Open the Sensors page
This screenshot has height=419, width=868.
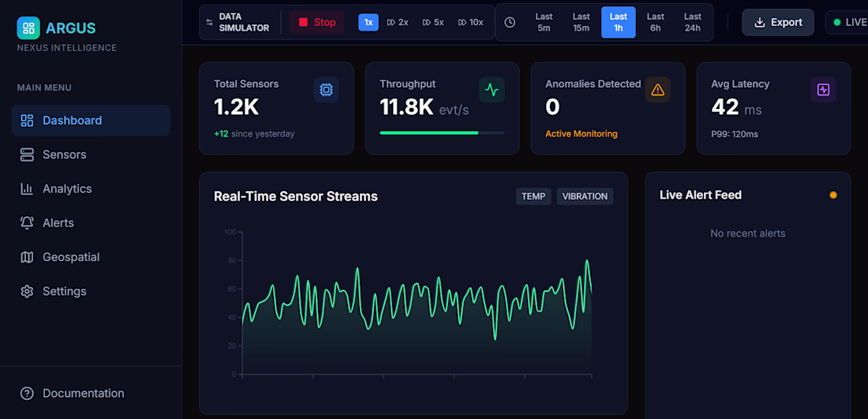click(x=91, y=155)
